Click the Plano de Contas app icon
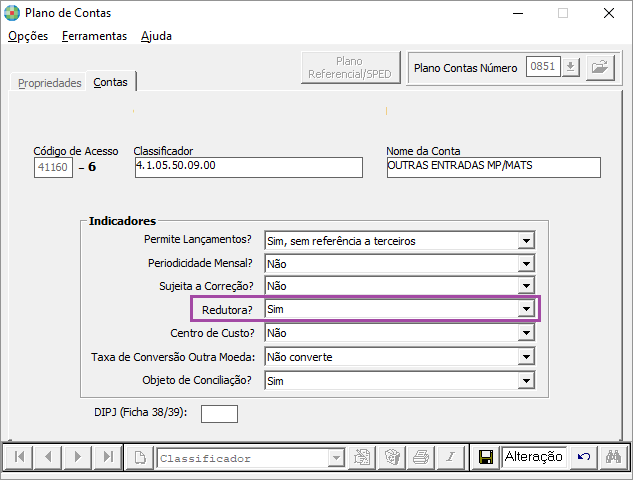Screen dimensions: 633x480 (x=12, y=13)
